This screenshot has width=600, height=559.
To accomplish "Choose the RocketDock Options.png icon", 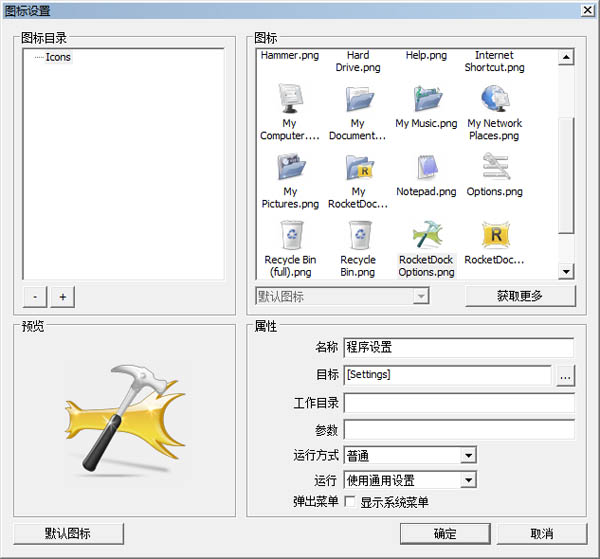I will (426, 235).
